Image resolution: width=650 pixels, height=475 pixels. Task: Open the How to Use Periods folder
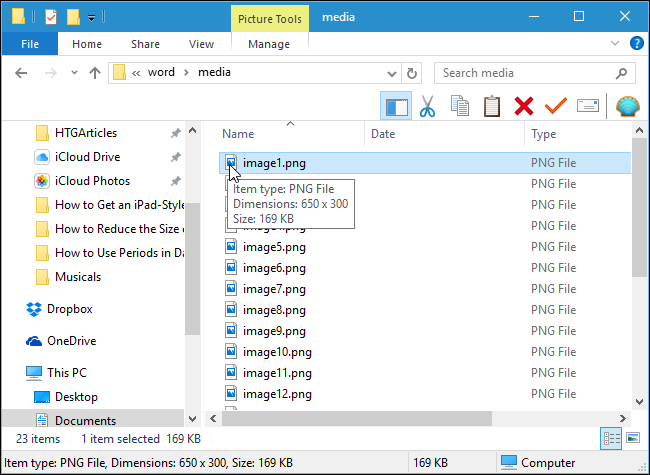pyautogui.click(x=109, y=253)
